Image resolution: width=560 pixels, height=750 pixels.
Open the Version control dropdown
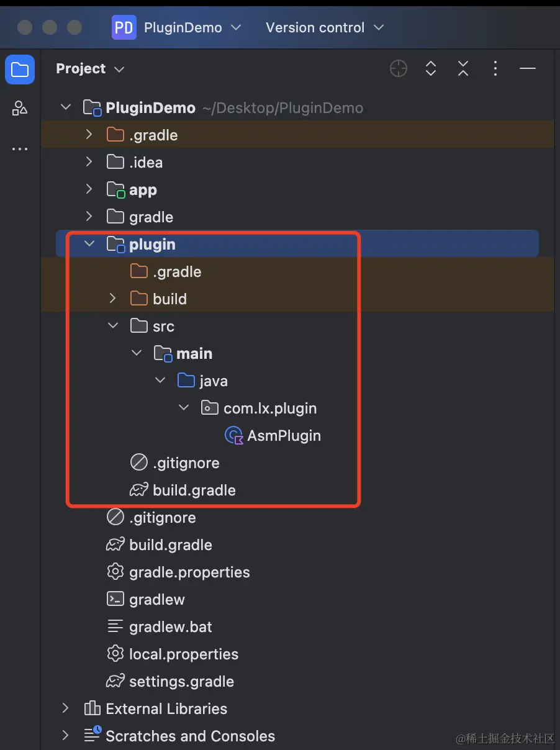pos(323,27)
